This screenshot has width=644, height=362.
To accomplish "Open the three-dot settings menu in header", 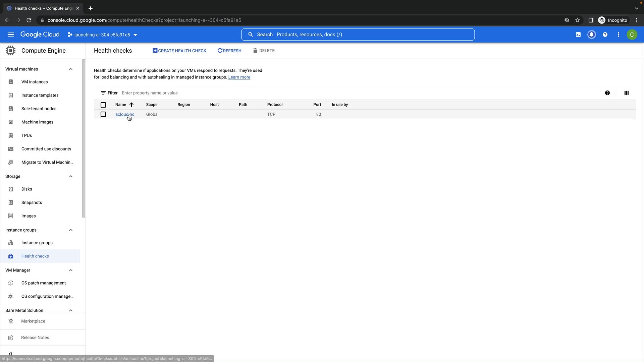I will pos(618,35).
